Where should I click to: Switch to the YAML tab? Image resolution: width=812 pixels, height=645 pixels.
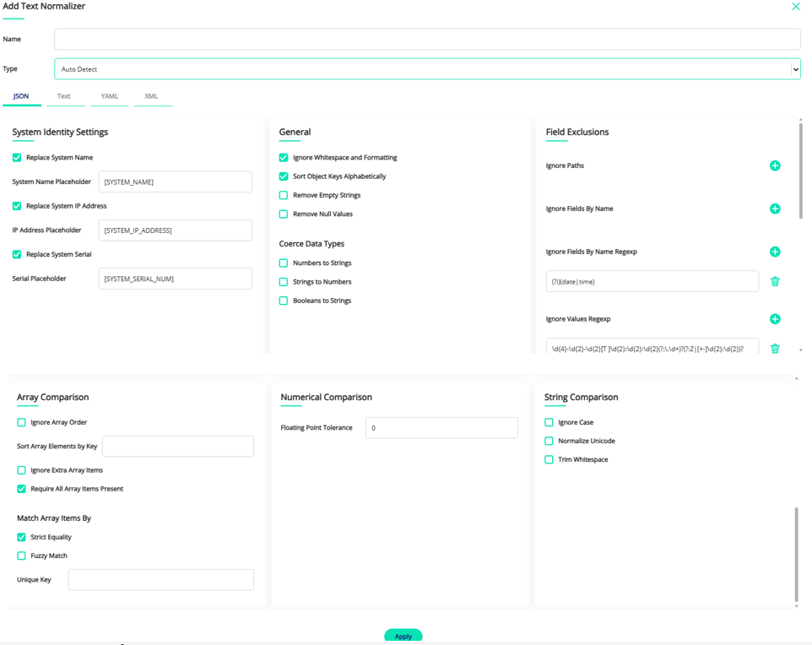pyautogui.click(x=109, y=96)
